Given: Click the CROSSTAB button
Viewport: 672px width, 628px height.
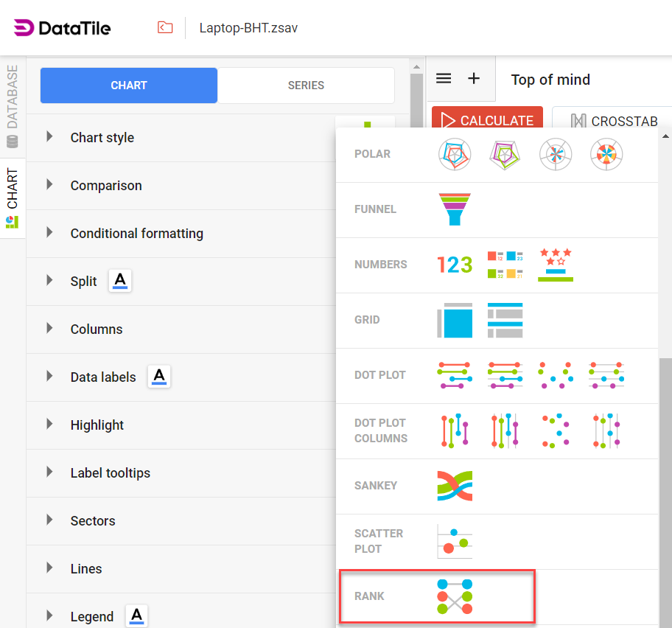Looking at the screenshot, I should [612, 121].
